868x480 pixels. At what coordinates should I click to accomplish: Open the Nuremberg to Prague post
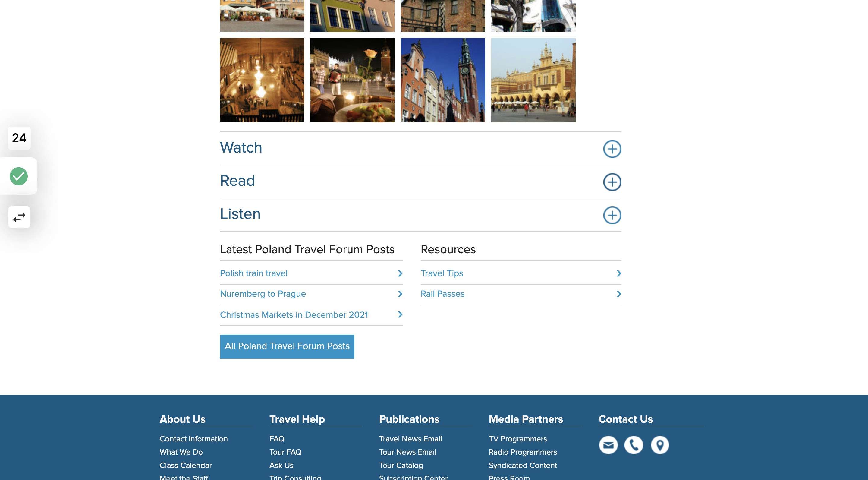coord(263,294)
